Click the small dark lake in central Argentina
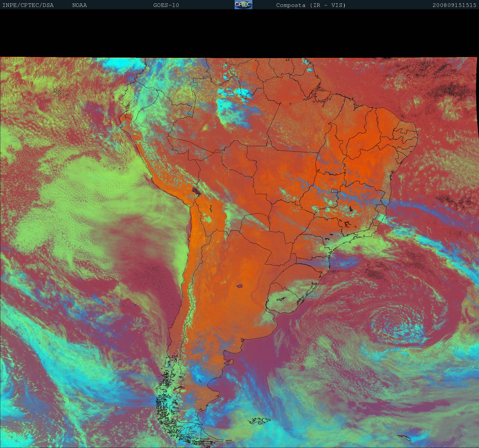Viewport: 479px width, 448px height. (240, 286)
